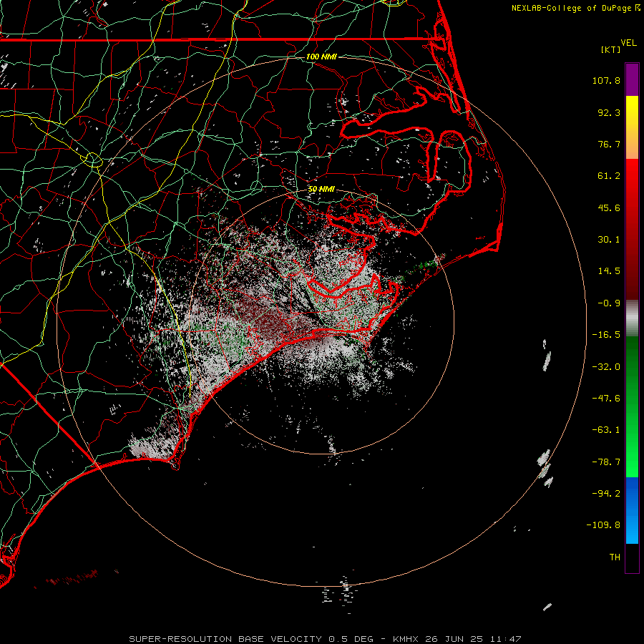Image resolution: width=644 pixels, height=644 pixels.
Task: Click the [KT] units label
Action: (611, 49)
